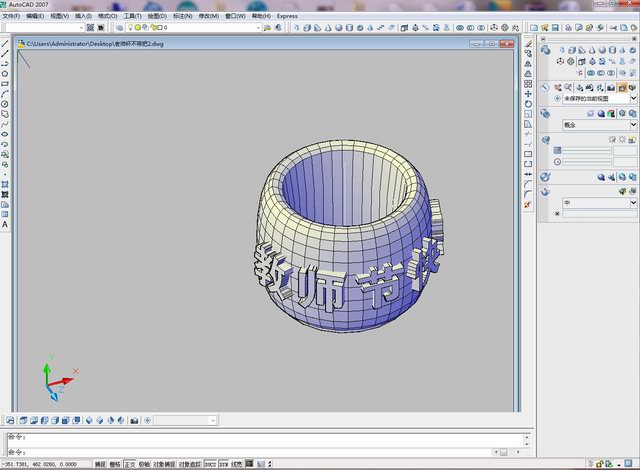Select the Polygon draw tool
Image resolution: width=640 pixels, height=470 pixels.
point(5,73)
